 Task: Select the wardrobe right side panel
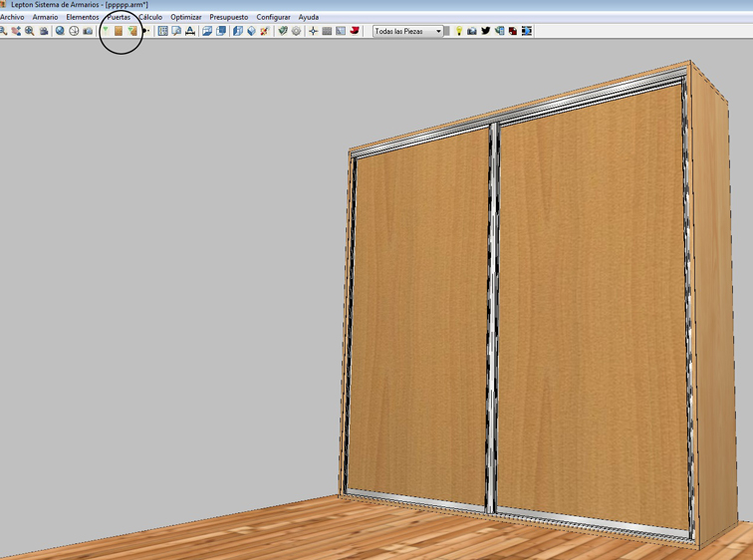coord(713,307)
